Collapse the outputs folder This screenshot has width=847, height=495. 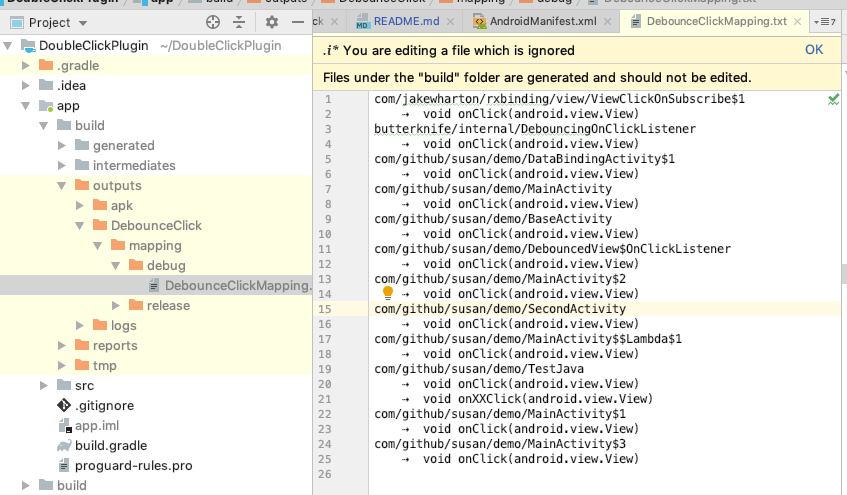(62, 186)
